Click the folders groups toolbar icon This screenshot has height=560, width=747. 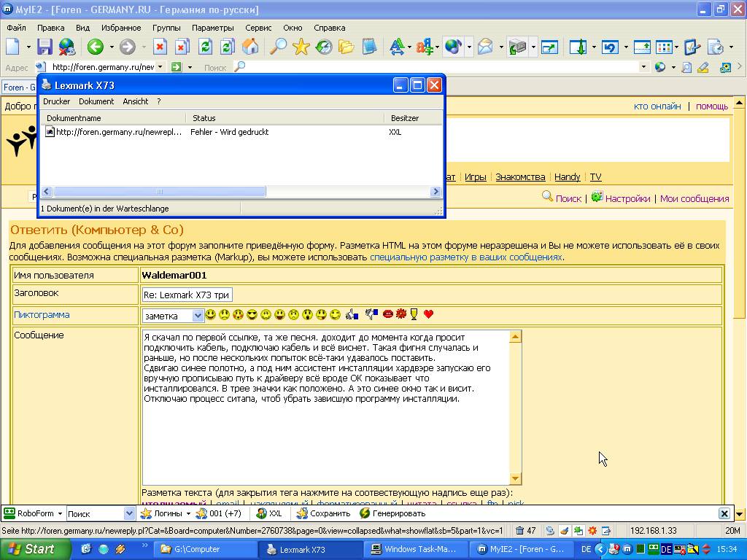click(x=347, y=47)
